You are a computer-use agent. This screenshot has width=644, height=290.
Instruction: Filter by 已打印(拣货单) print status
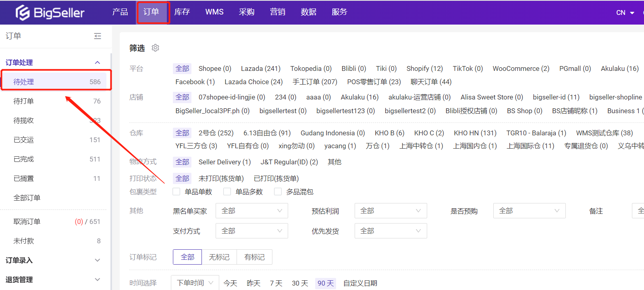pos(276,178)
